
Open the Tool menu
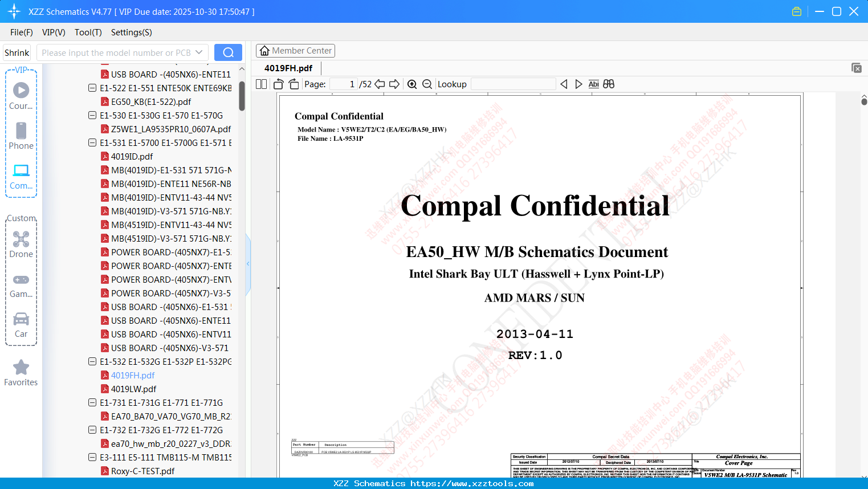click(x=88, y=32)
